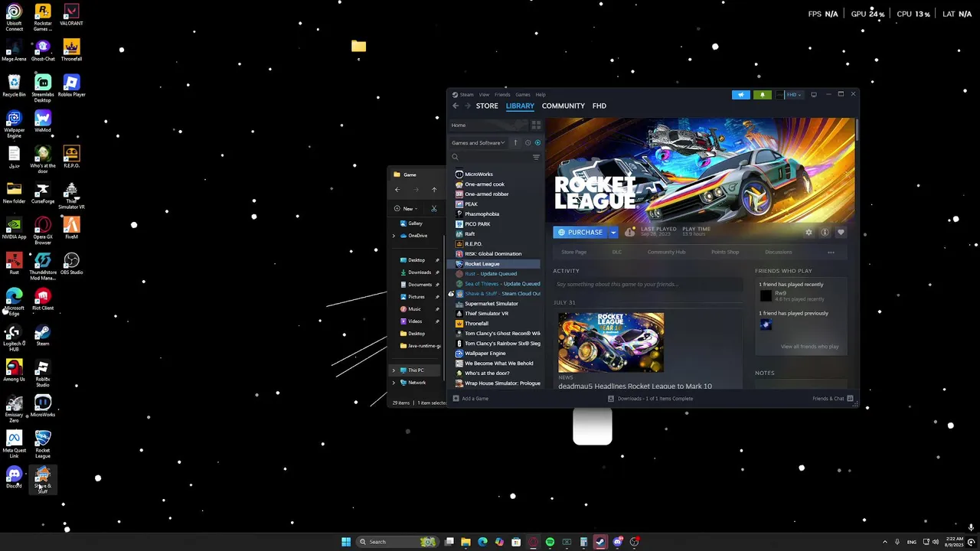This screenshot has width=980, height=551.
Task: Open dropdown arrow next to Purchase button
Action: (612, 232)
